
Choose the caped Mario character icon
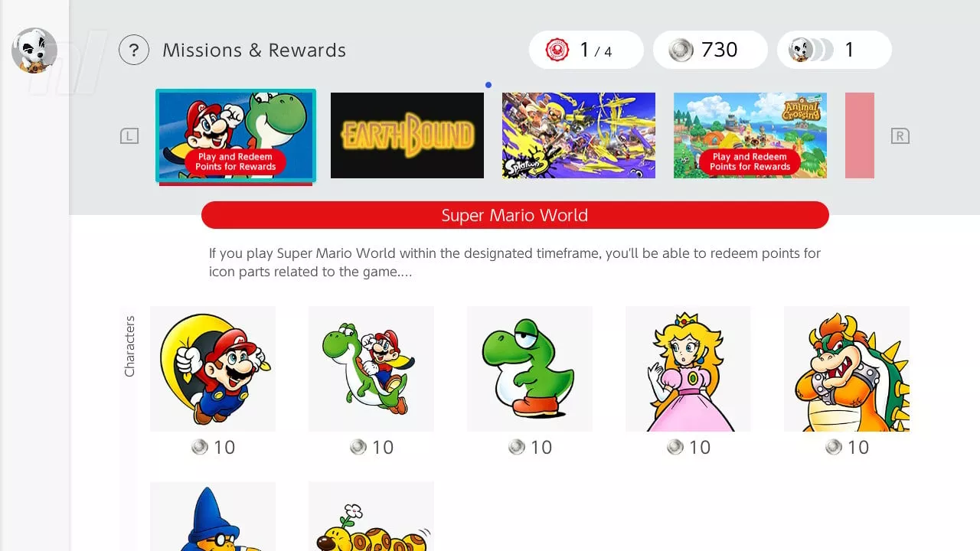coord(213,369)
